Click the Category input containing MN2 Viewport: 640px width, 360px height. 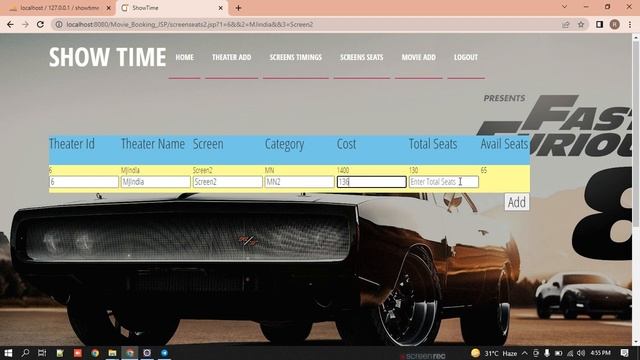click(x=299, y=182)
